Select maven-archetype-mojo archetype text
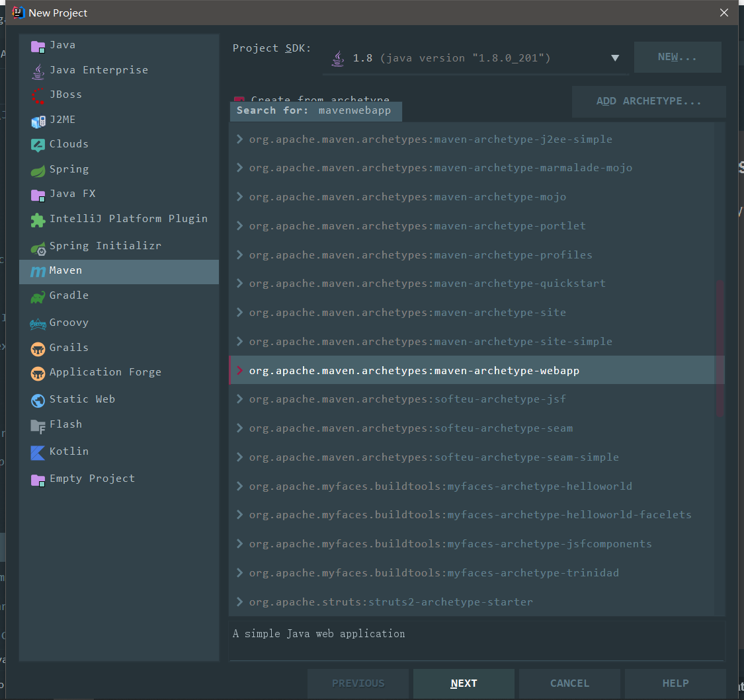744x700 pixels. [407, 197]
